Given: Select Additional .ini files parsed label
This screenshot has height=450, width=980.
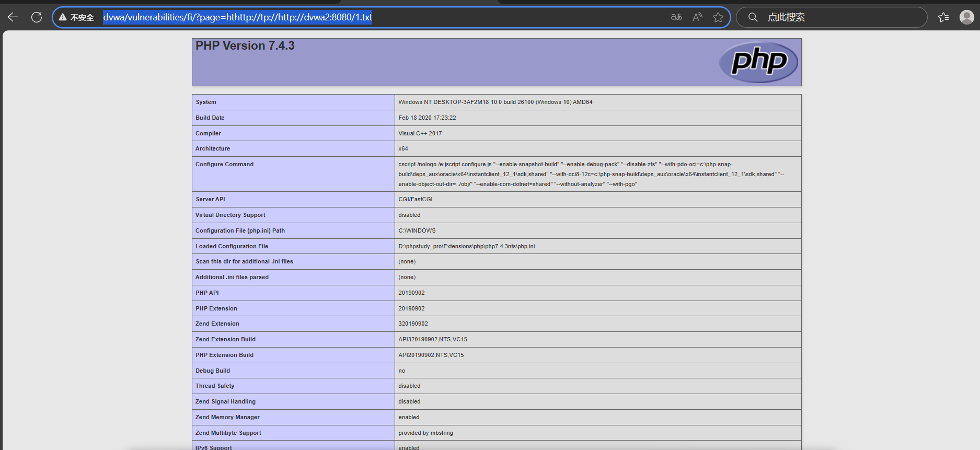Looking at the screenshot, I should (232, 278).
